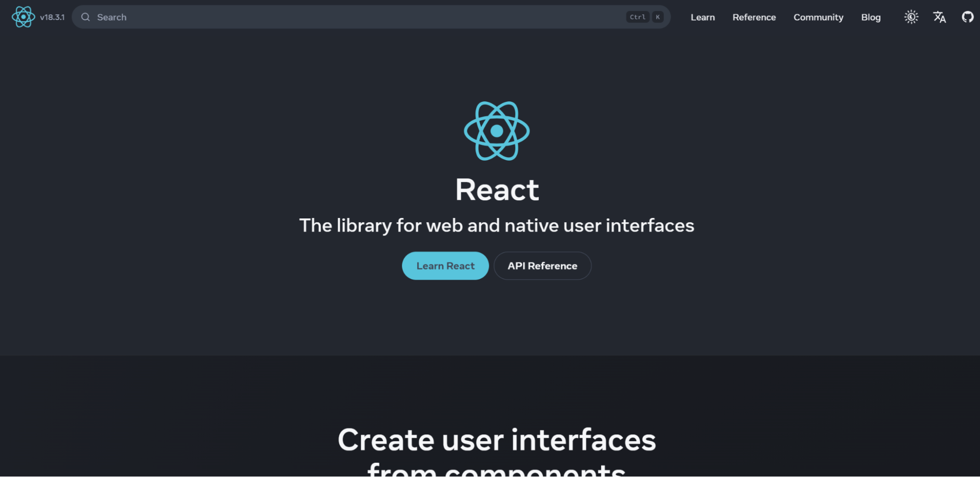Open language translations via the translate icon
980x477 pixels.
coord(939,17)
